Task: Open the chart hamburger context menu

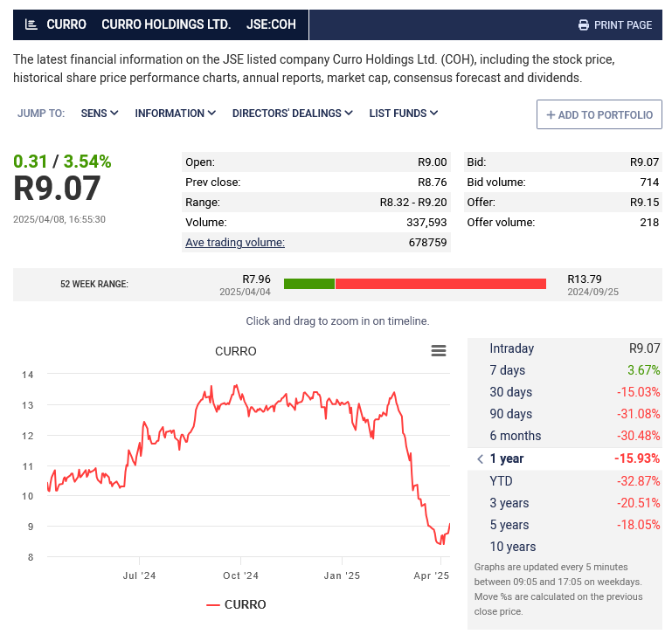Action: [439, 351]
